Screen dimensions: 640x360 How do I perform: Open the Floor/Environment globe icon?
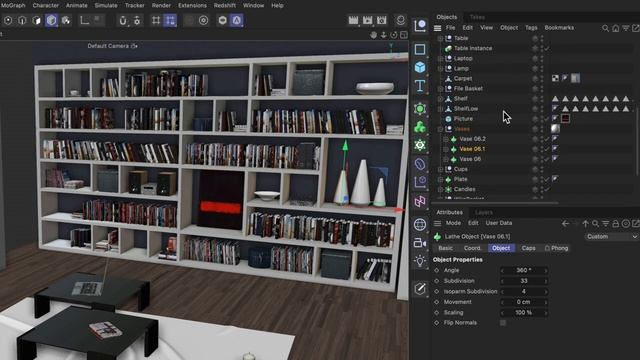420,224
